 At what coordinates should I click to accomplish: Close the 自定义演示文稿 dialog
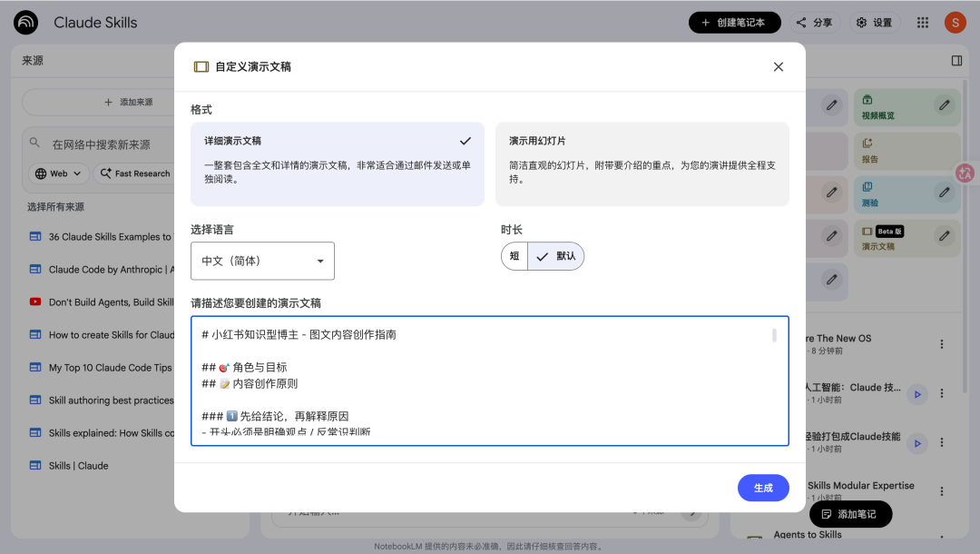pos(778,66)
